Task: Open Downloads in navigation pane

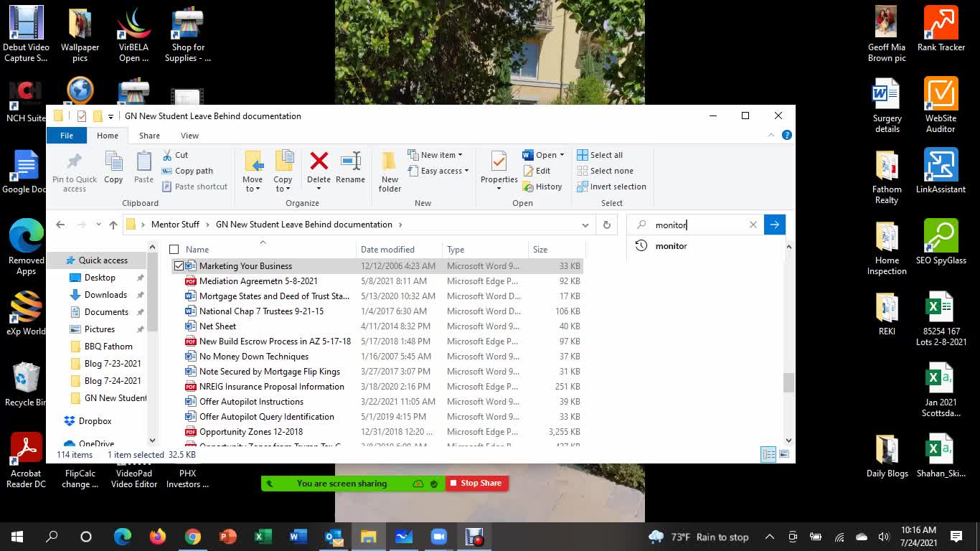Action: (x=105, y=295)
